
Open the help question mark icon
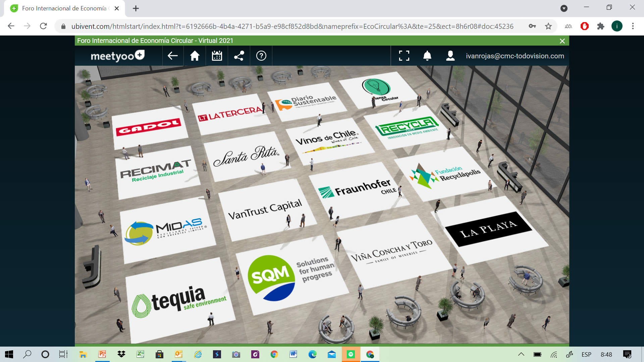click(261, 56)
